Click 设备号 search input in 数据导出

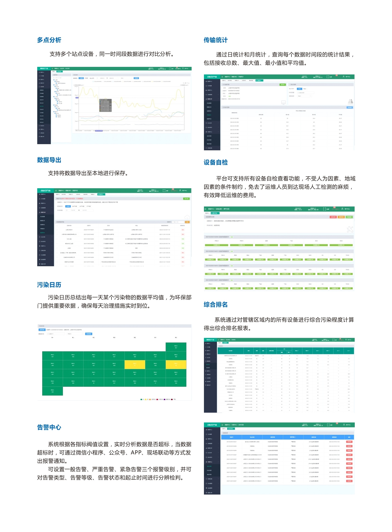pyautogui.click(x=178, y=222)
